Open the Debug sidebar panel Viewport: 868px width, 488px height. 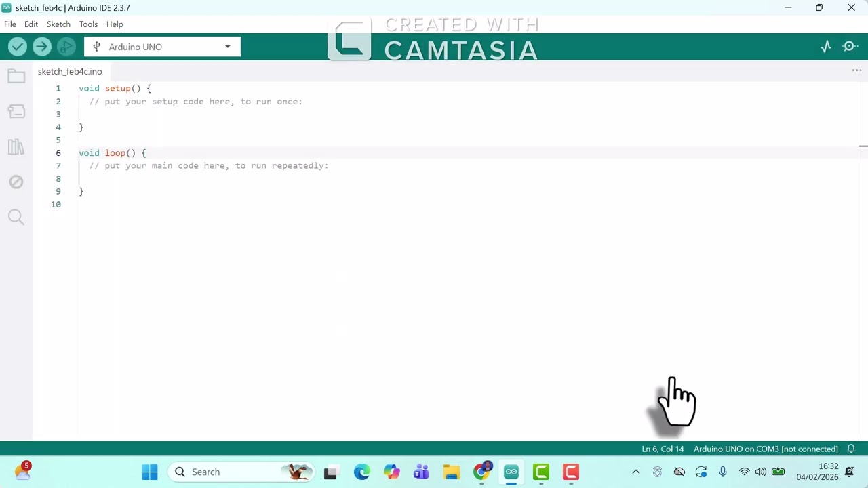pos(16,182)
